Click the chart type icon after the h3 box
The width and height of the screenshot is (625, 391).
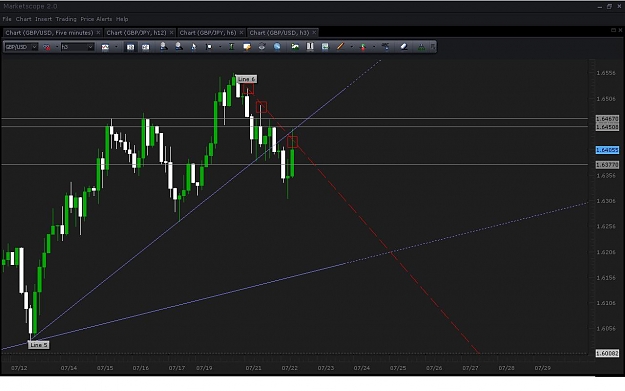105,47
